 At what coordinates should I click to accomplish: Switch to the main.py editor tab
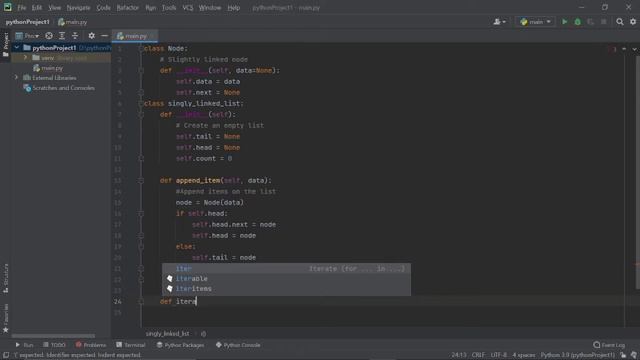coord(135,36)
